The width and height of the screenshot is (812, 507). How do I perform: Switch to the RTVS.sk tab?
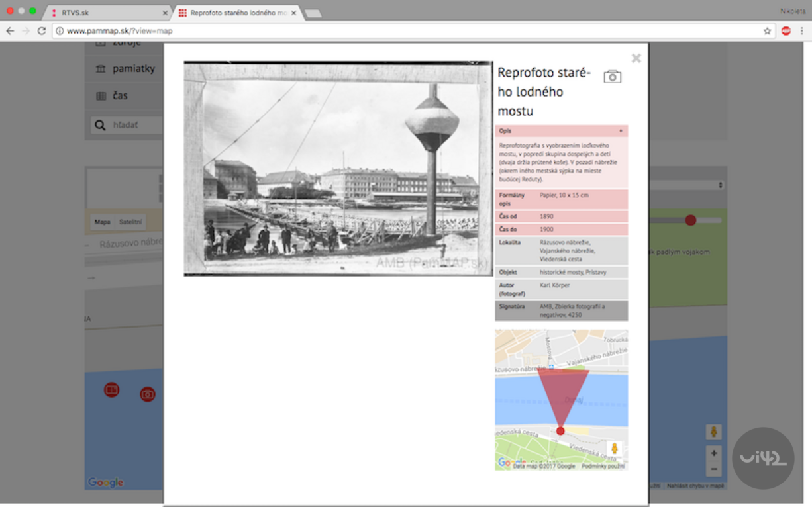106,13
